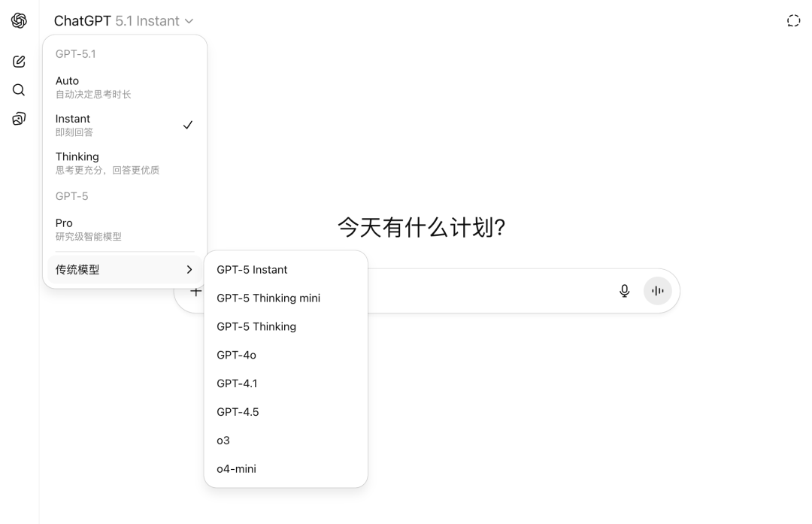Image resolution: width=812 pixels, height=524 pixels.
Task: Expand the 传统模型 submenu
Action: pyautogui.click(x=124, y=269)
